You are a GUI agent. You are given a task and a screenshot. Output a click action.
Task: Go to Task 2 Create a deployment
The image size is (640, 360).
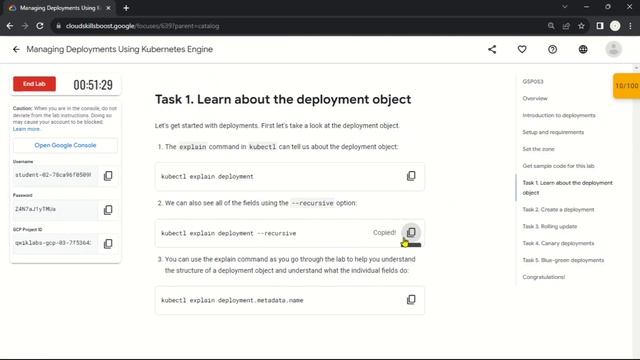click(x=558, y=209)
